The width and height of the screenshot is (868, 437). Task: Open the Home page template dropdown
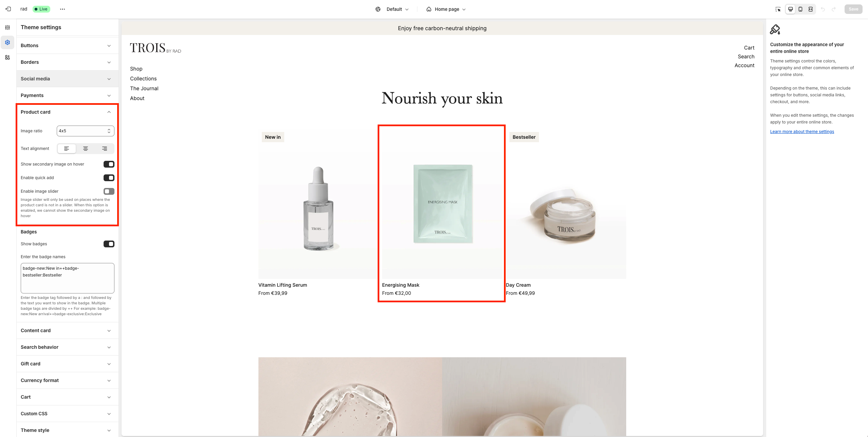coord(446,9)
